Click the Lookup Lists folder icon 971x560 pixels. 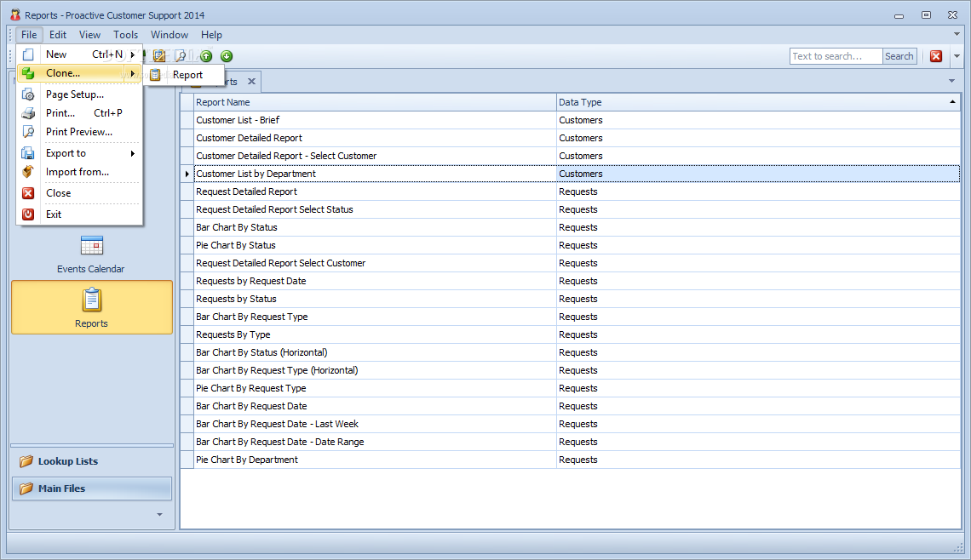pyautogui.click(x=26, y=461)
